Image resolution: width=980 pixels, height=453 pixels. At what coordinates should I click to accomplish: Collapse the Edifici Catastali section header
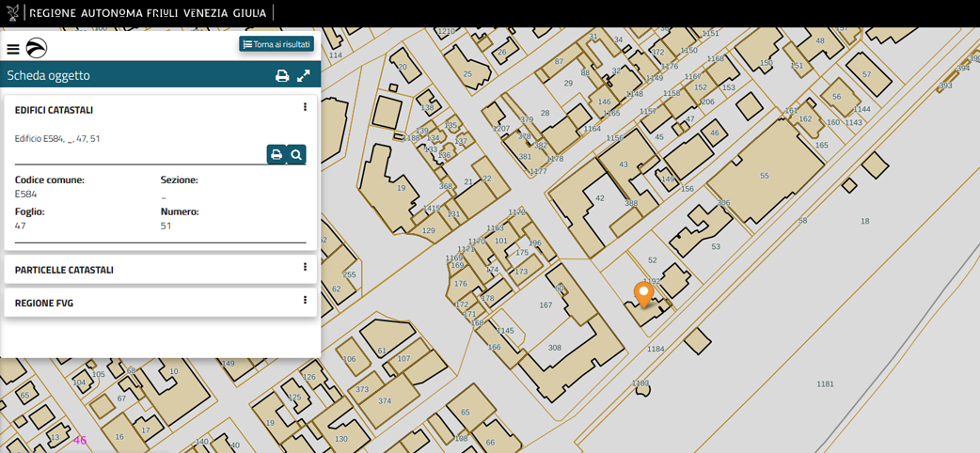point(54,110)
